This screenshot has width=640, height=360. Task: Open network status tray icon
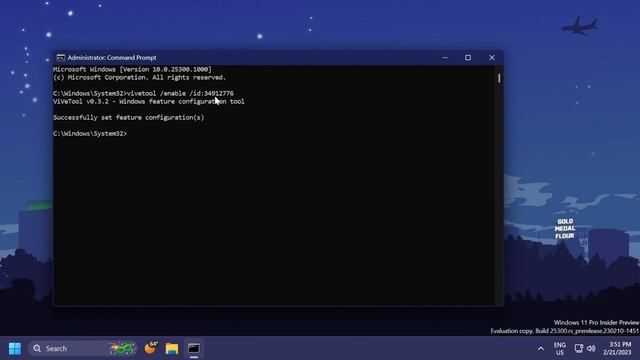578,349
